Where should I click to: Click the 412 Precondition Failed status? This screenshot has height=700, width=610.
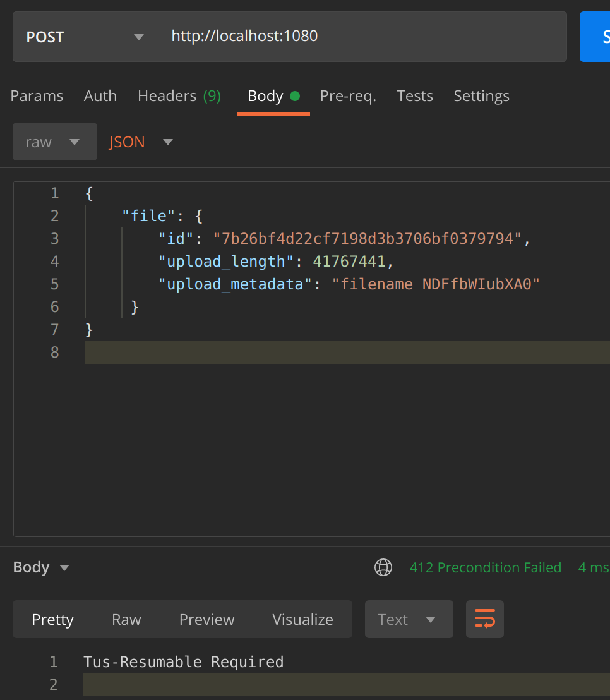point(485,567)
